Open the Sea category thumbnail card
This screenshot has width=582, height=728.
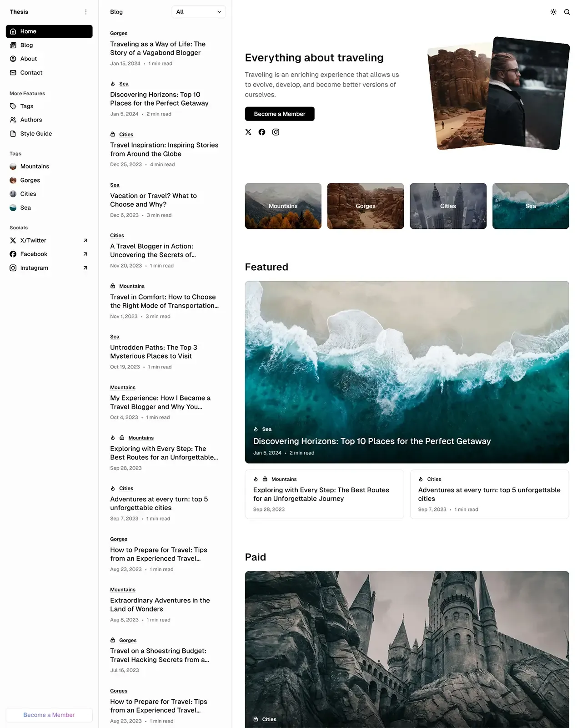[531, 206]
